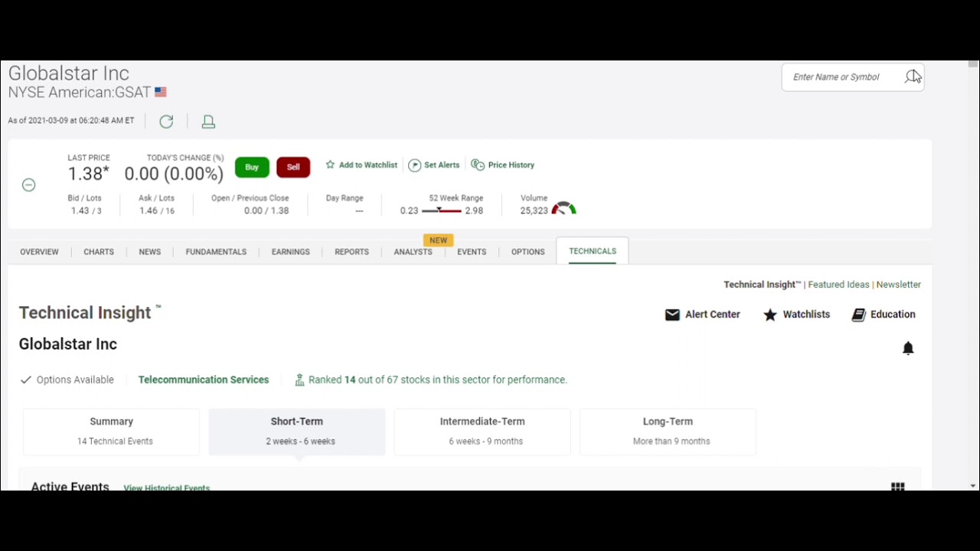Open the Reports tab
980x551 pixels.
(x=351, y=252)
